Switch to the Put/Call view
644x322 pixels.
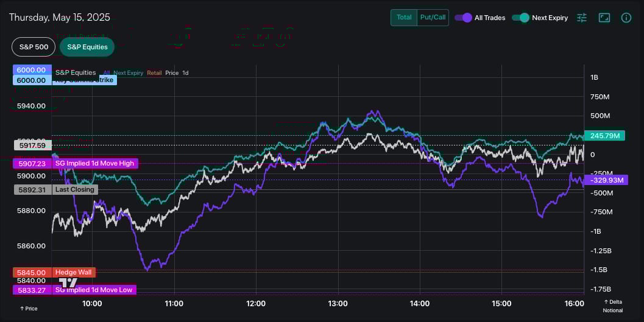433,18
